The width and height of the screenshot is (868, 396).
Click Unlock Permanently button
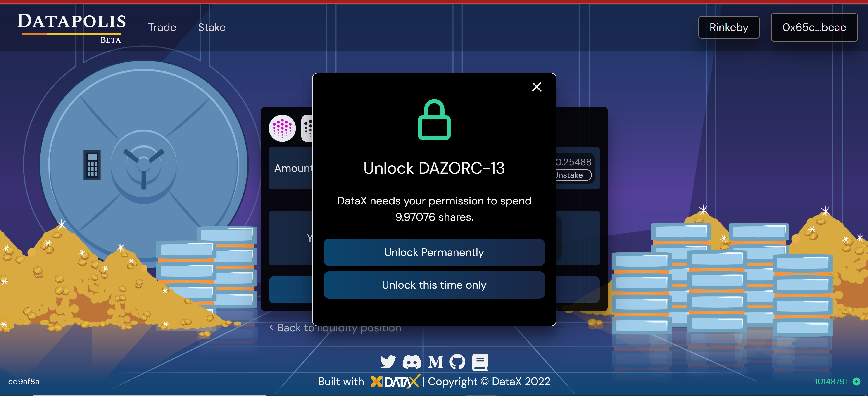(x=434, y=252)
